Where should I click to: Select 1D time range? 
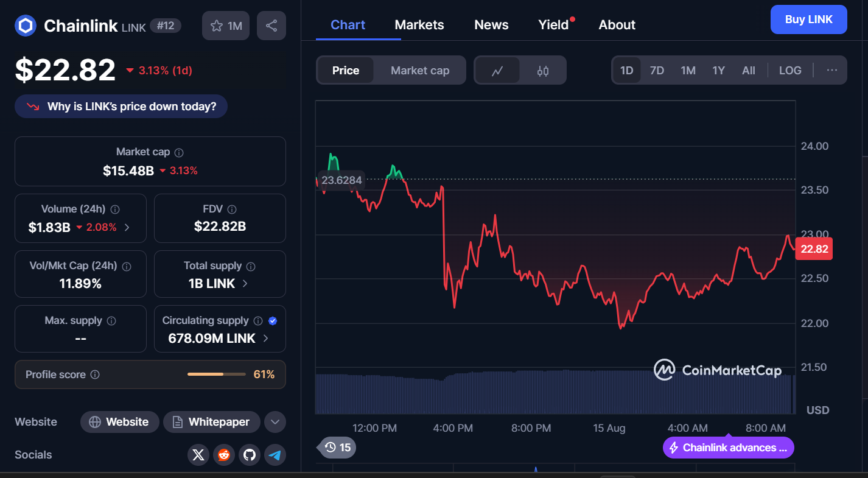point(627,71)
